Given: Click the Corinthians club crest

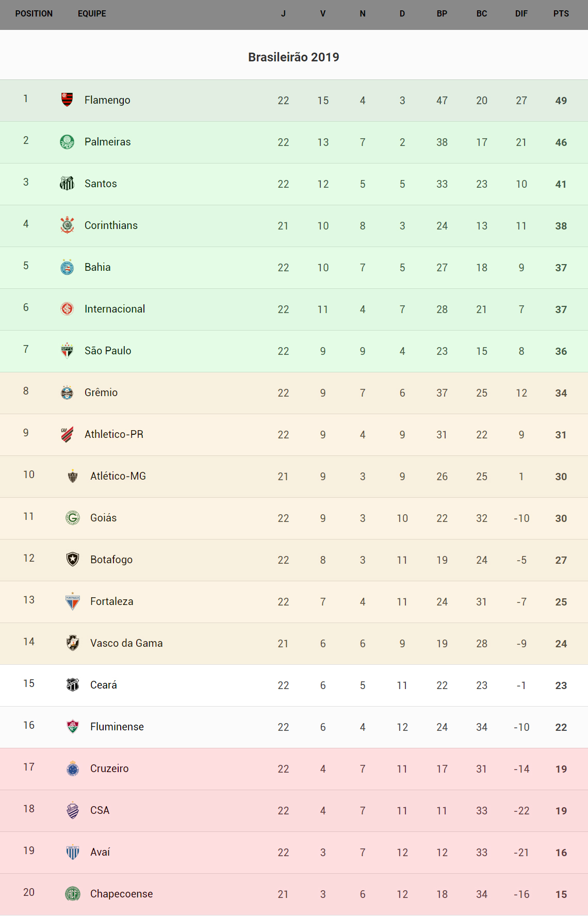Looking at the screenshot, I should [67, 225].
